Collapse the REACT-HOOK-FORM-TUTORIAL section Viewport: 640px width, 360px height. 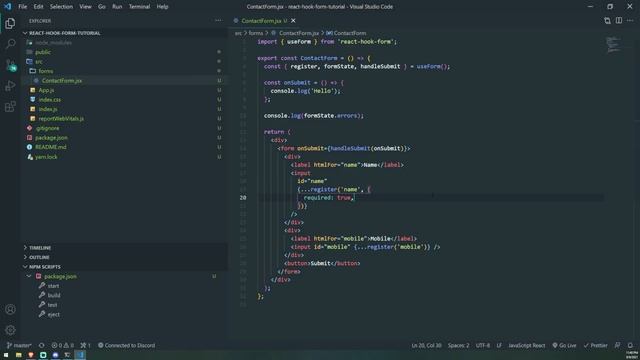click(x=64, y=33)
